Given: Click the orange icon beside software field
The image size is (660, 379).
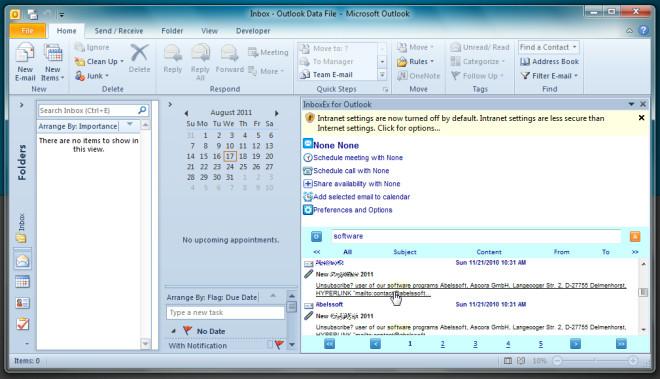Looking at the screenshot, I should [x=635, y=236].
